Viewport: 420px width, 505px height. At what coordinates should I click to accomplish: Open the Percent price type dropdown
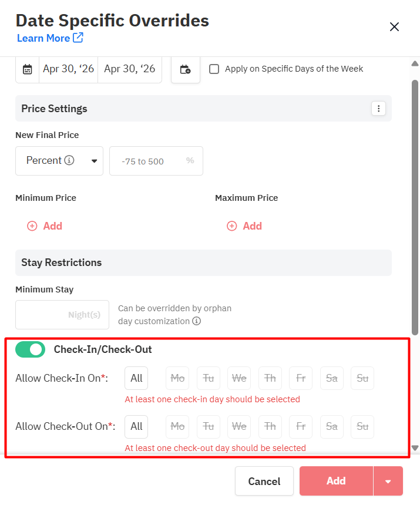[x=59, y=161]
